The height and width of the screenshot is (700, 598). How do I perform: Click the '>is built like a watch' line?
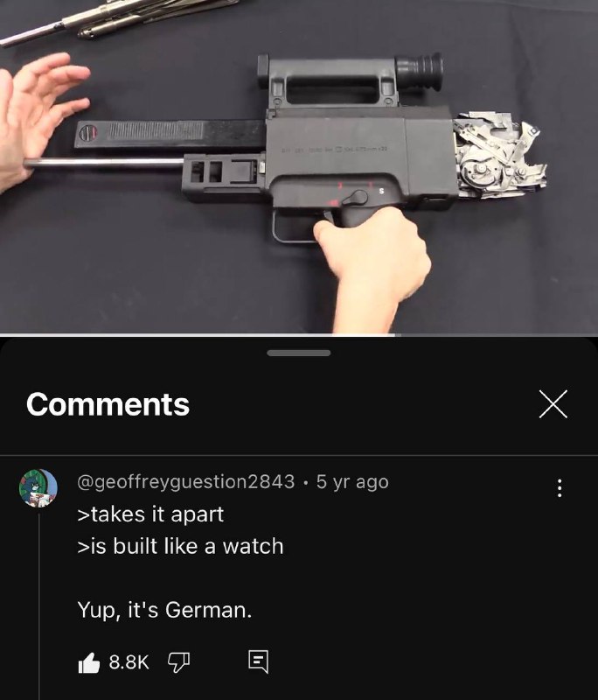click(180, 546)
